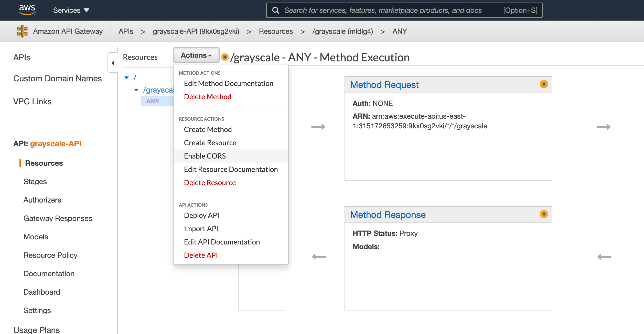
Task: Click the AWS logo icon
Action: (x=27, y=10)
